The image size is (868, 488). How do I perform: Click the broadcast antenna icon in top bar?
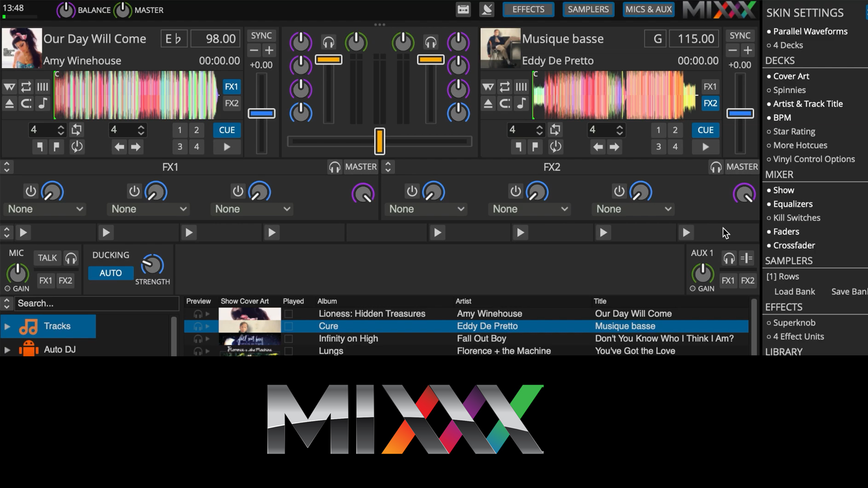[487, 9]
